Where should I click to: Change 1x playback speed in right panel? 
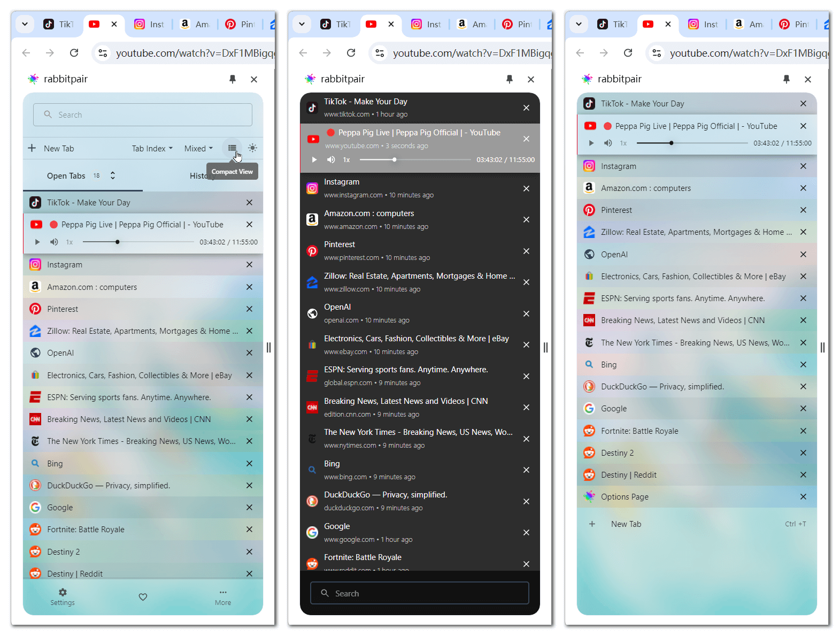(623, 143)
